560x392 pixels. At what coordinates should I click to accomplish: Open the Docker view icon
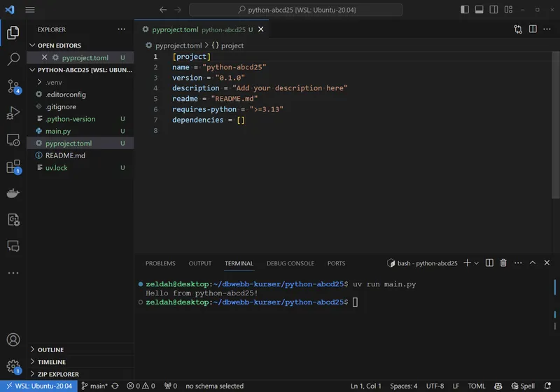click(13, 193)
